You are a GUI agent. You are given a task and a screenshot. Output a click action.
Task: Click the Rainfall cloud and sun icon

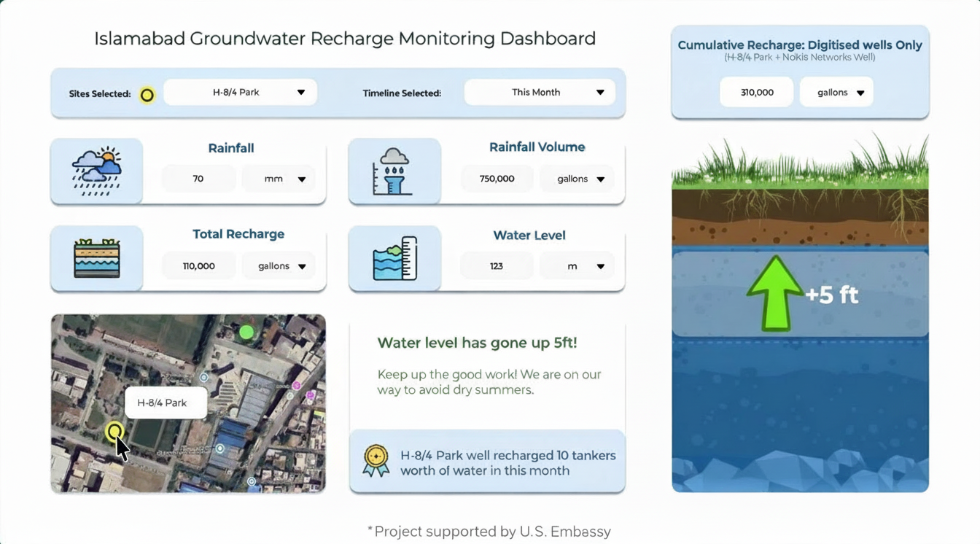[x=97, y=171]
